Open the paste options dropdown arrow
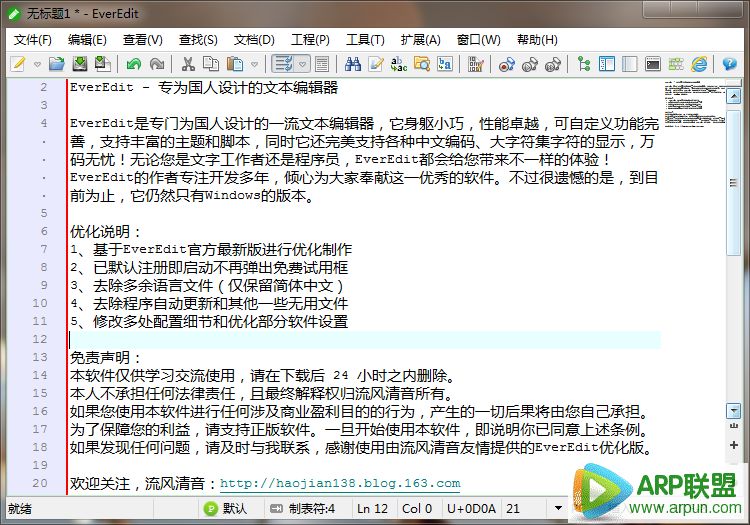 click(254, 64)
